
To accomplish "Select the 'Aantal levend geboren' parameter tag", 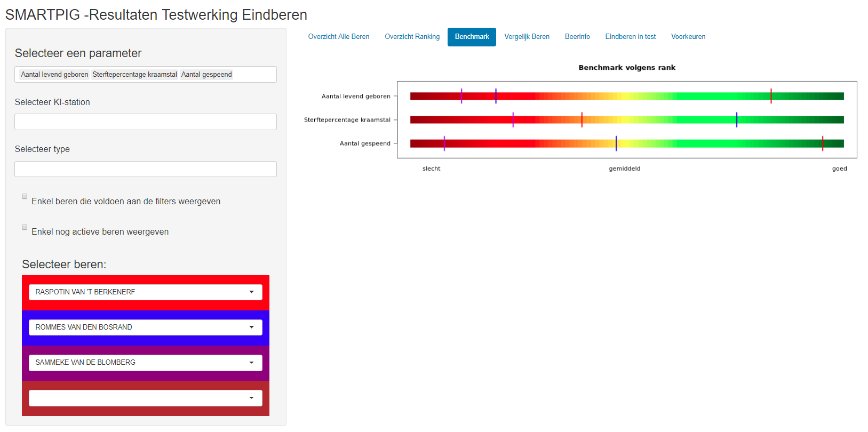I will click(x=54, y=75).
